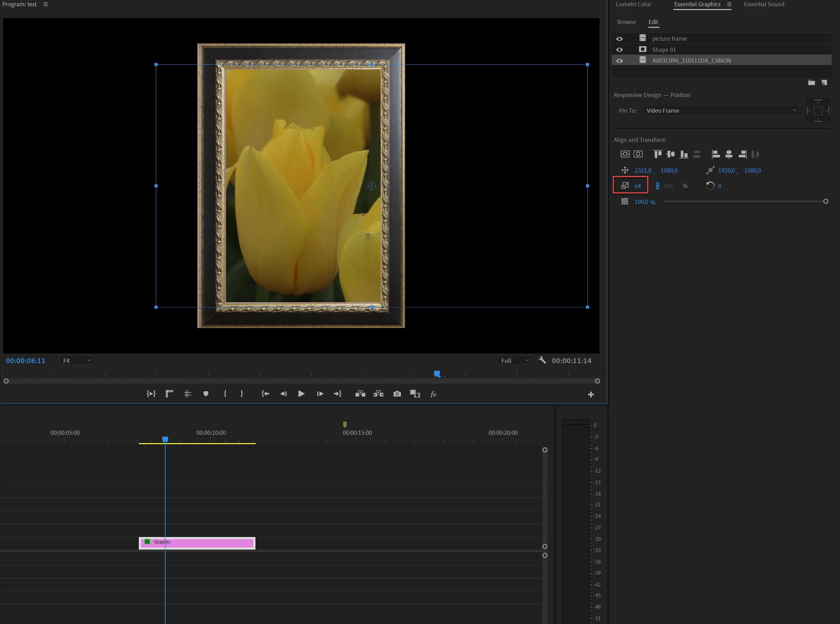Open the wrench settings menu
840x624 pixels.
(542, 360)
